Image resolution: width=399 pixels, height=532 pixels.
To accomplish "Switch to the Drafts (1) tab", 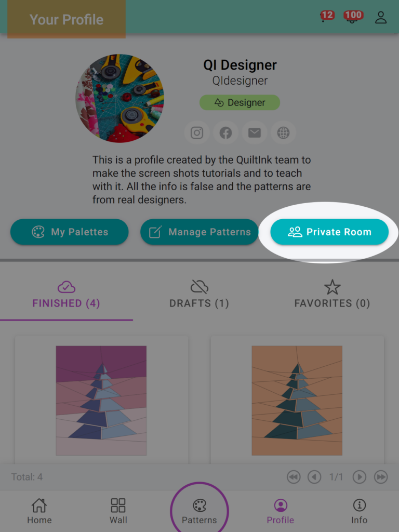I will 199,294.
